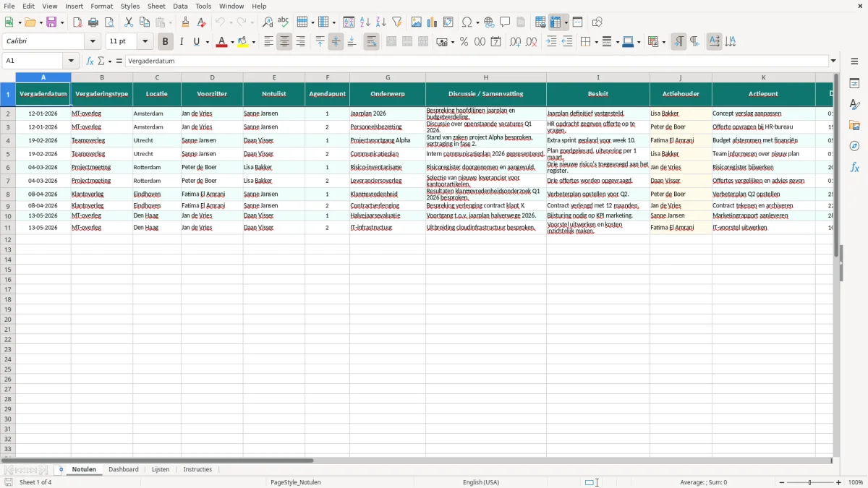
Task: Click the Split Window icon
Action: (x=578, y=22)
